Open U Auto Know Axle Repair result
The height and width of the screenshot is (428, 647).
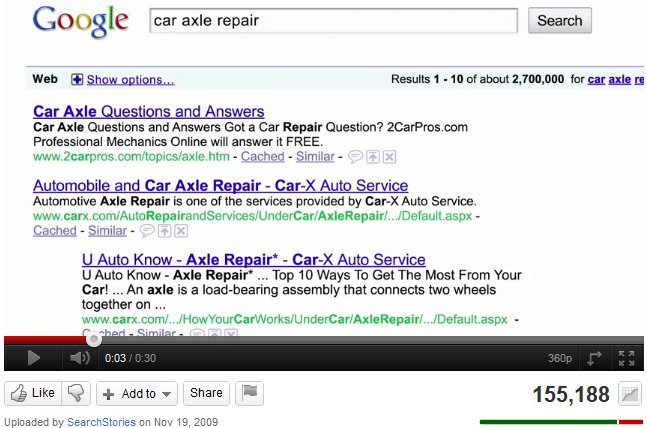(x=253, y=260)
